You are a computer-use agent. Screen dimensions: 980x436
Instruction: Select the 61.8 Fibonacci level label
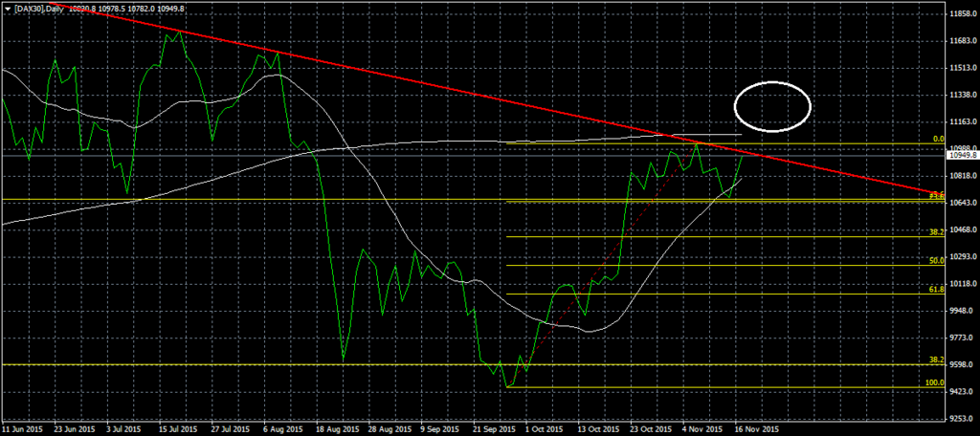coord(936,289)
